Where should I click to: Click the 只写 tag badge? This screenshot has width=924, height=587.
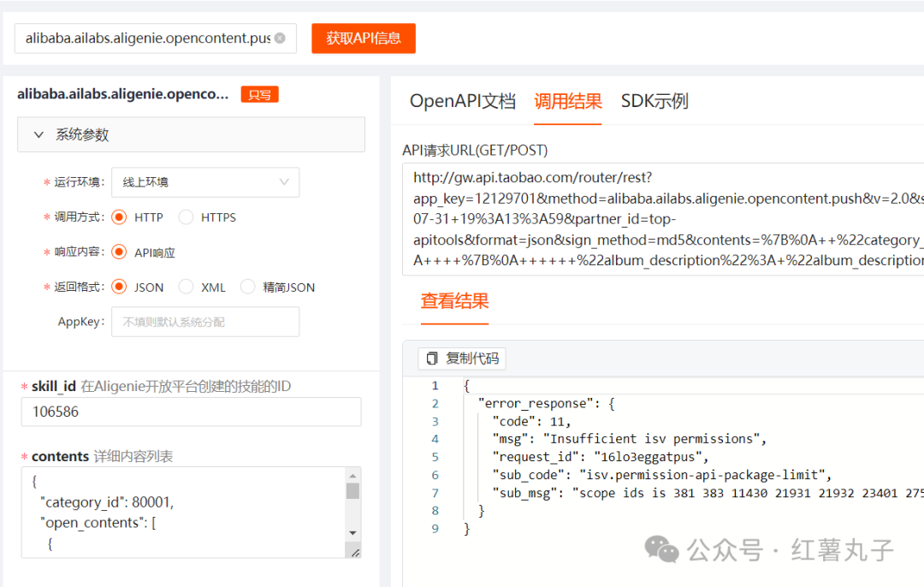[259, 95]
